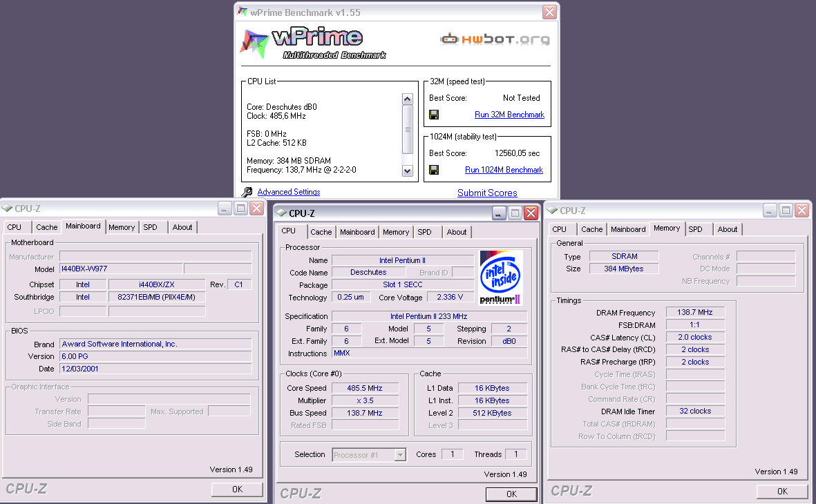Viewport: 816px width, 504px height.
Task: Click OK in the Memory CPU-Z window
Action: tap(782, 492)
